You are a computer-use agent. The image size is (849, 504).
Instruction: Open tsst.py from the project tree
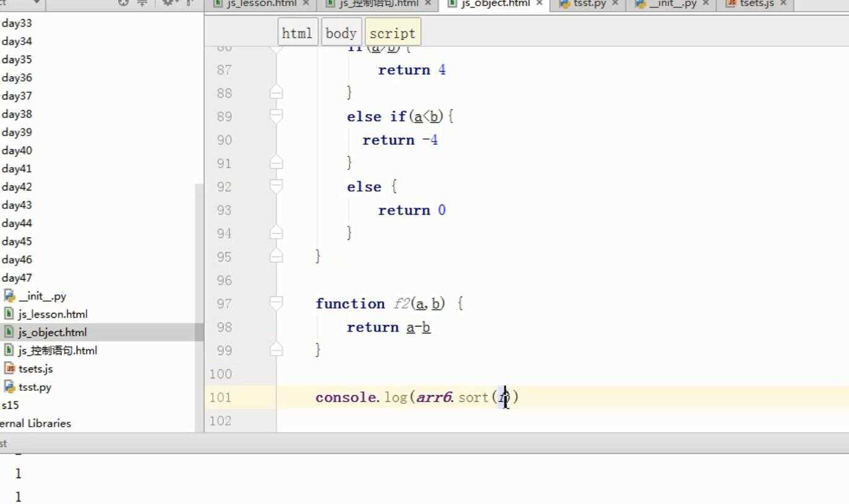coord(35,387)
